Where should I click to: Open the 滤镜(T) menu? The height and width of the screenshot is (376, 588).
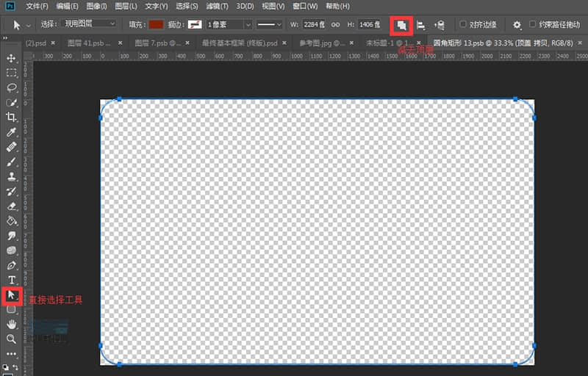215,6
